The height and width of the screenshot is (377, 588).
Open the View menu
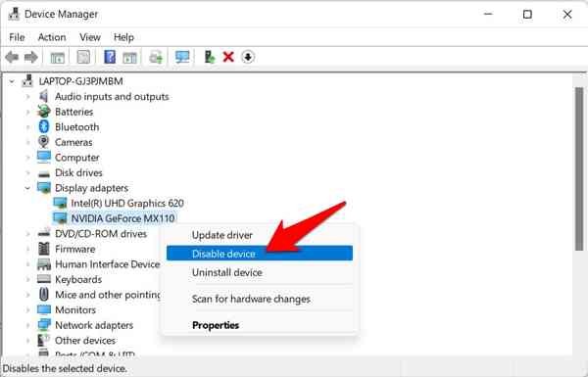[90, 37]
